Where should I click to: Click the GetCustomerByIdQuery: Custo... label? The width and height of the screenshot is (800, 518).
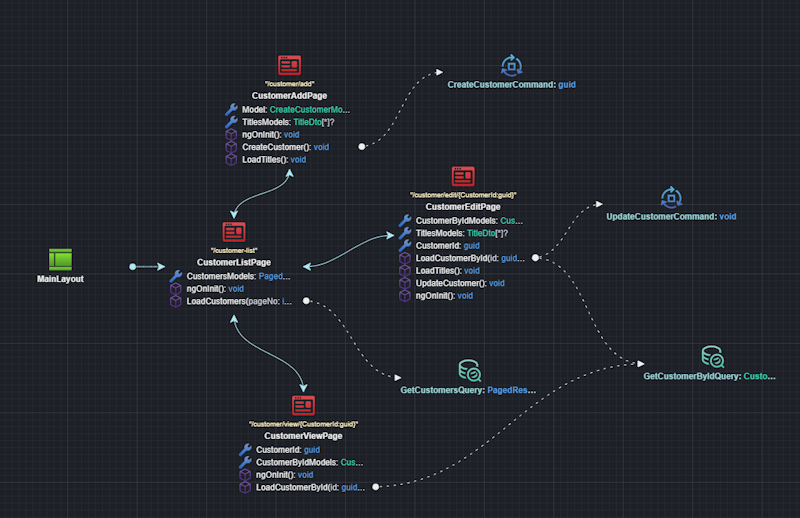click(x=709, y=376)
